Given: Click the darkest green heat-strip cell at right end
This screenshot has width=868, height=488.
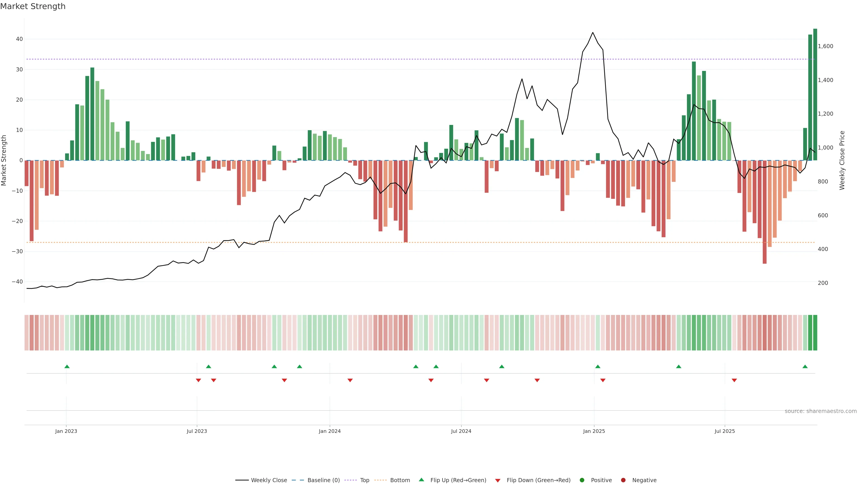Looking at the screenshot, I should (x=815, y=333).
